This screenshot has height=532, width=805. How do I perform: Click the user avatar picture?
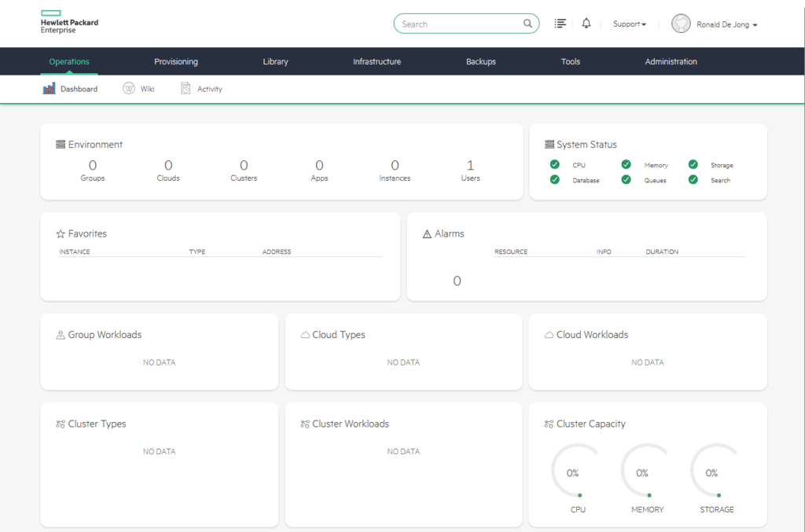click(x=681, y=24)
